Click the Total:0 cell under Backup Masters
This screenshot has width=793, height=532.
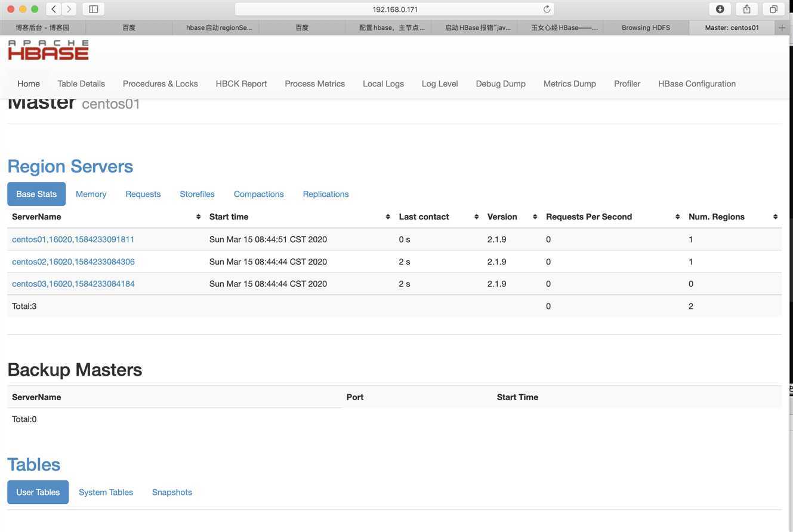(x=24, y=419)
